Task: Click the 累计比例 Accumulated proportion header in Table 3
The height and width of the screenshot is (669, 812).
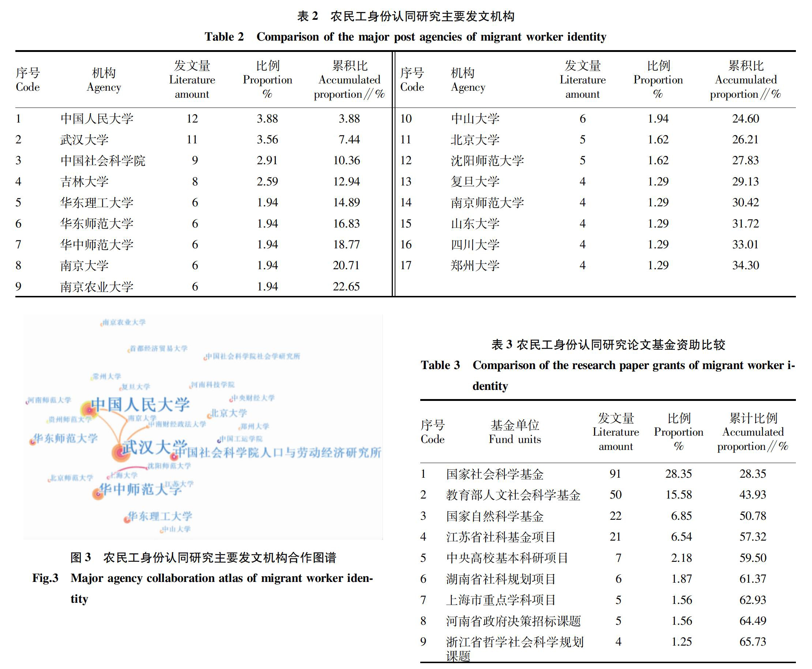Action: [753, 432]
